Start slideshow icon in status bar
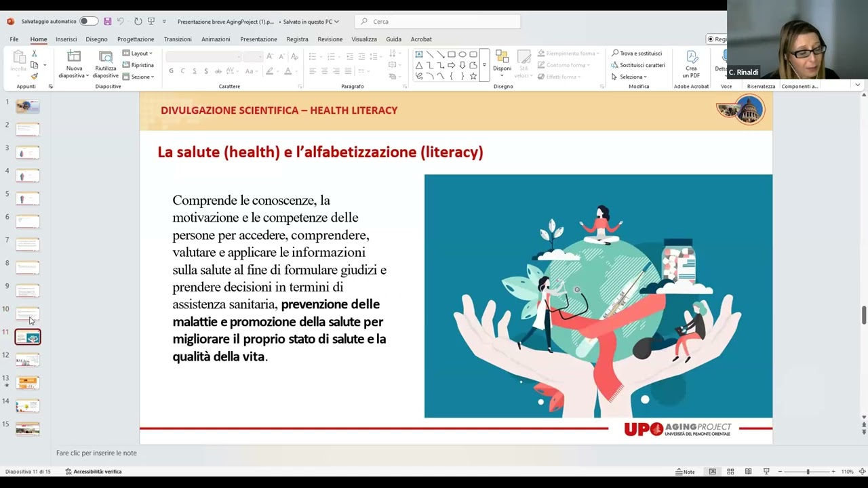This screenshot has width=868, height=488. tap(766, 472)
